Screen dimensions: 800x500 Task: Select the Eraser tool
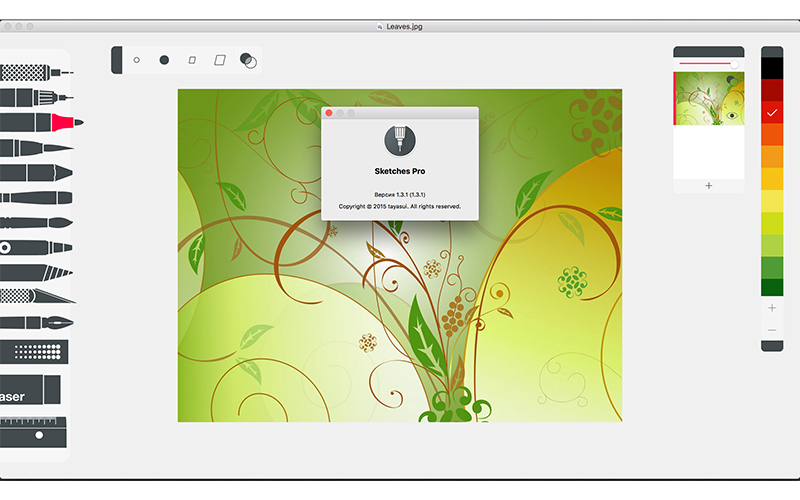click(x=30, y=390)
